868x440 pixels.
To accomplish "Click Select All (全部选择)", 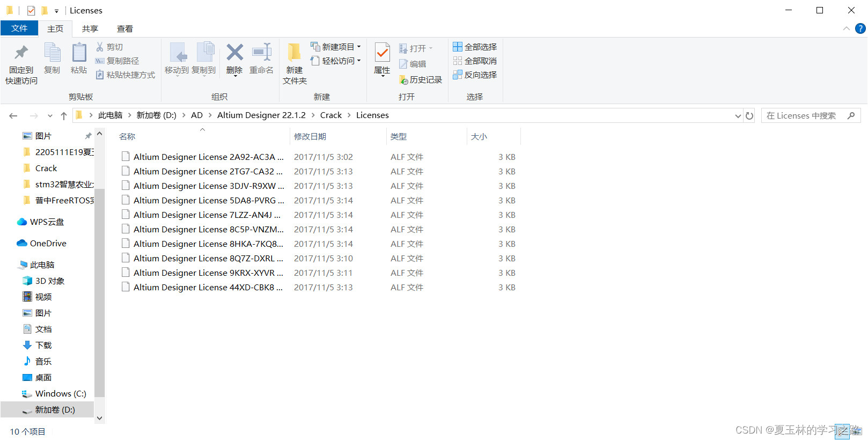I will pos(475,47).
